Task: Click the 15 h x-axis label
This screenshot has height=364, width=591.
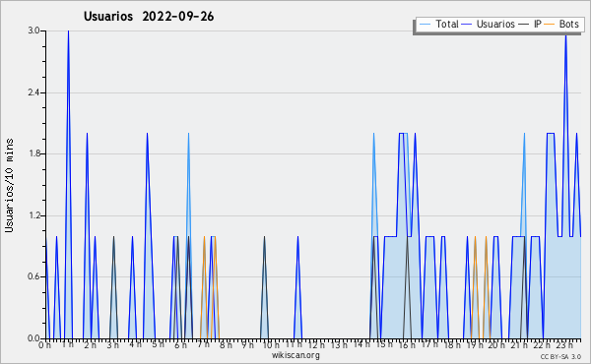Action: (384, 344)
